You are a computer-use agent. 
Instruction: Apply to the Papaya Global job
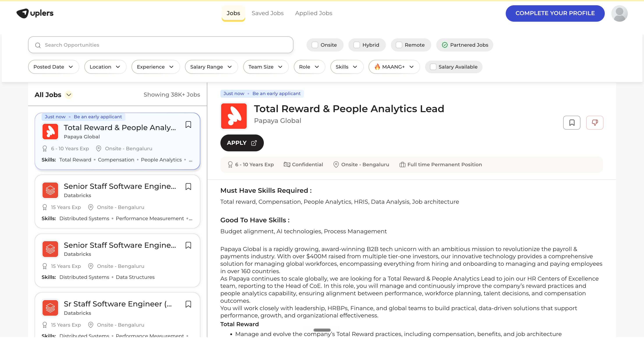click(242, 143)
